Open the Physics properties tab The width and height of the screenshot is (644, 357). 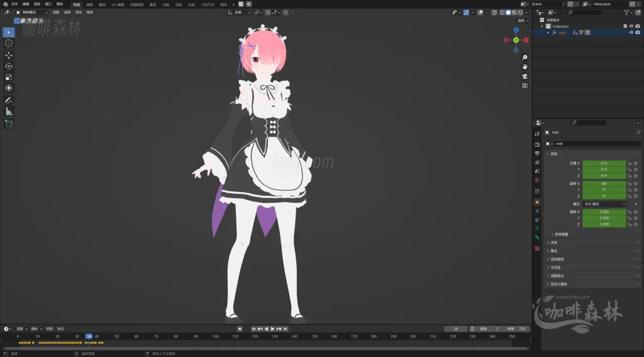click(537, 211)
